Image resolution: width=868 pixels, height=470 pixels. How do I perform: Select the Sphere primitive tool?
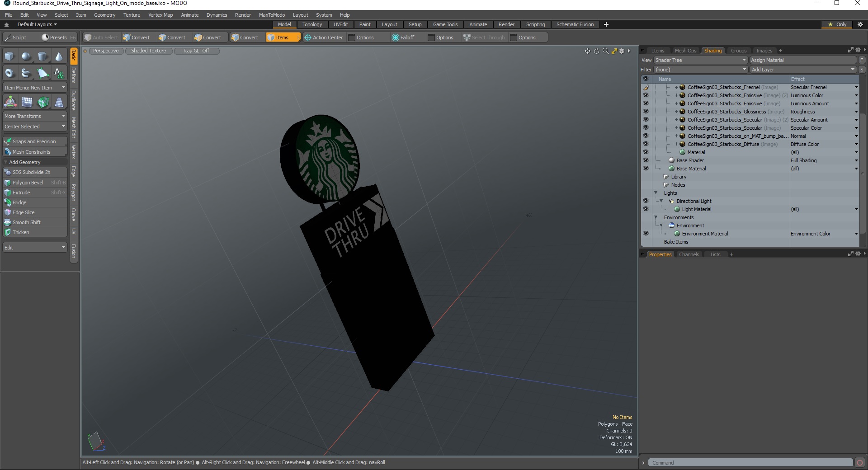(x=26, y=56)
